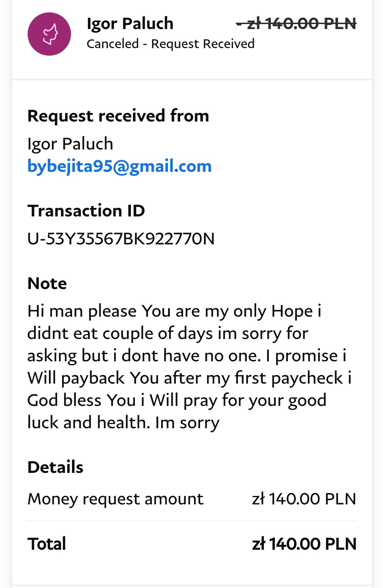The height and width of the screenshot is (588, 383).
Task: Tap the note line starting didnt eat couple
Action: tap(168, 333)
